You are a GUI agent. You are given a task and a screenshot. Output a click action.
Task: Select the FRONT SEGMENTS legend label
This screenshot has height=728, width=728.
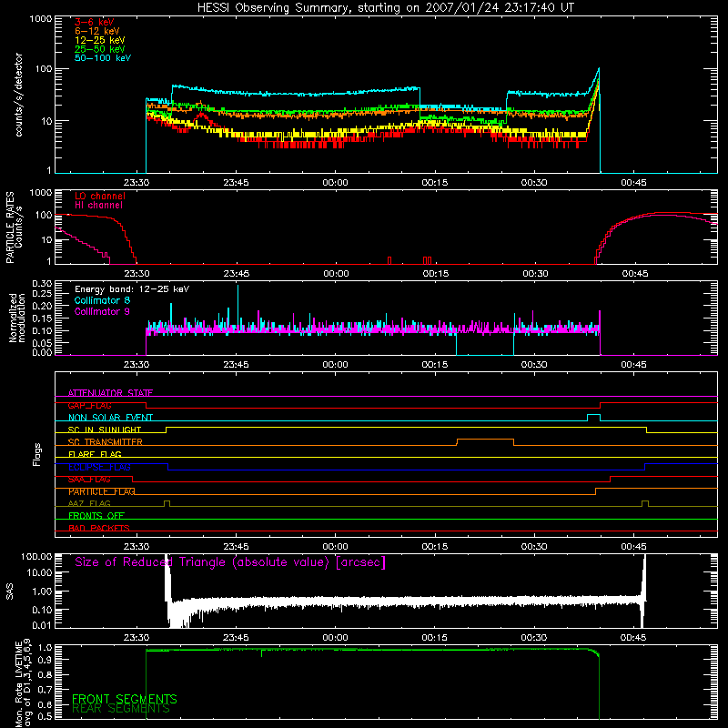tap(125, 699)
